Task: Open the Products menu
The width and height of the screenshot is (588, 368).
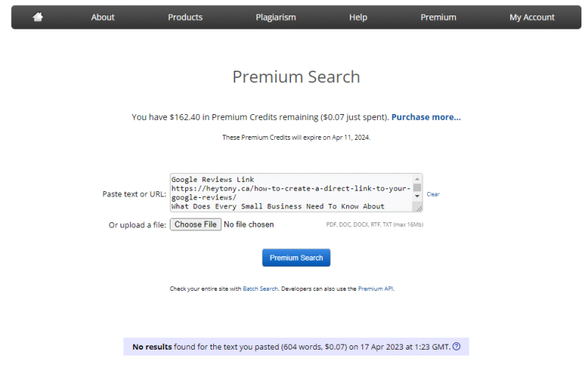Action: (x=185, y=17)
